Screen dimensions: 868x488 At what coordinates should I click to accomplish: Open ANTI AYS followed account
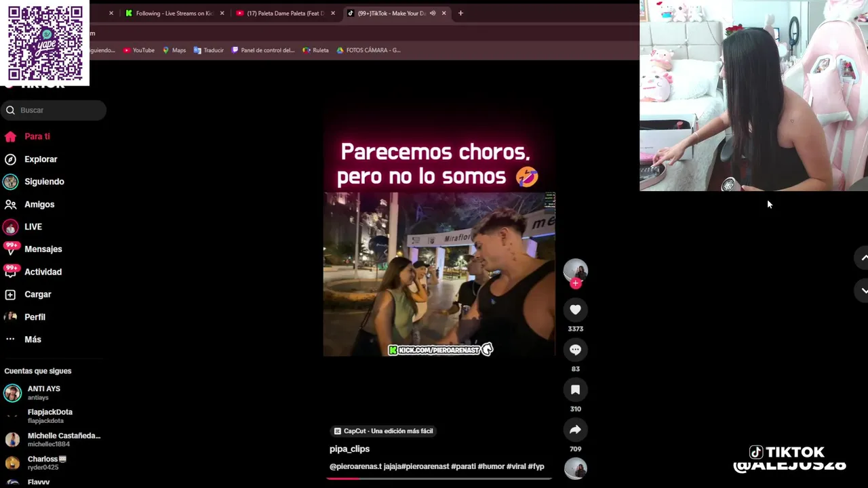(53, 392)
